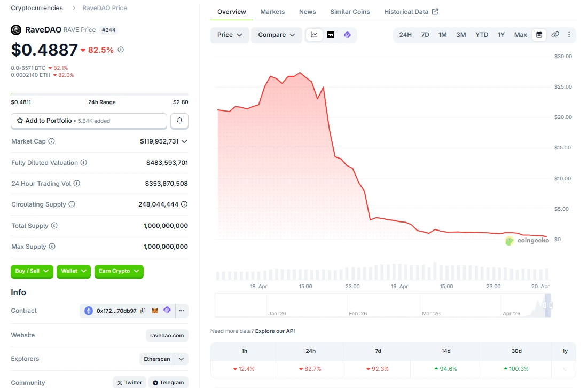Open the Price dropdown
This screenshot has height=388, width=588.
click(x=230, y=35)
